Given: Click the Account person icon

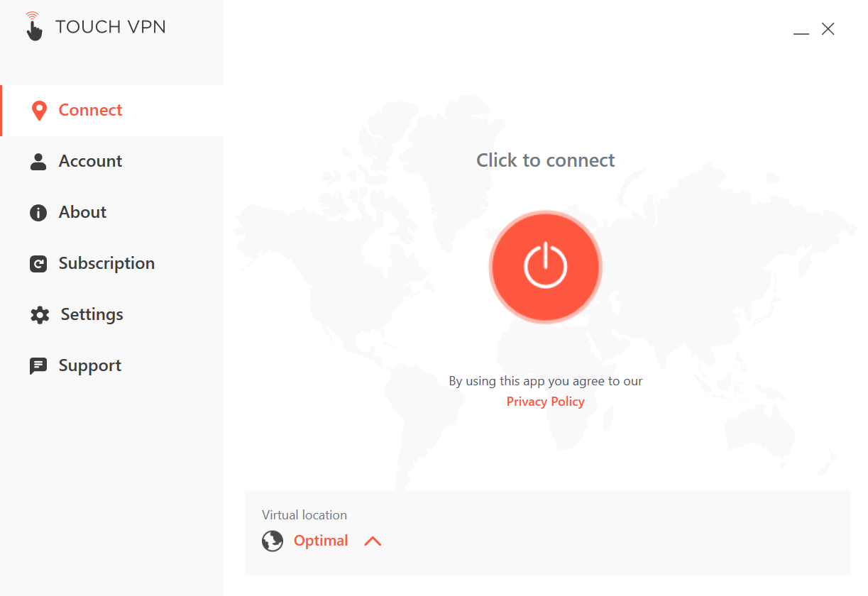Looking at the screenshot, I should 38,162.
